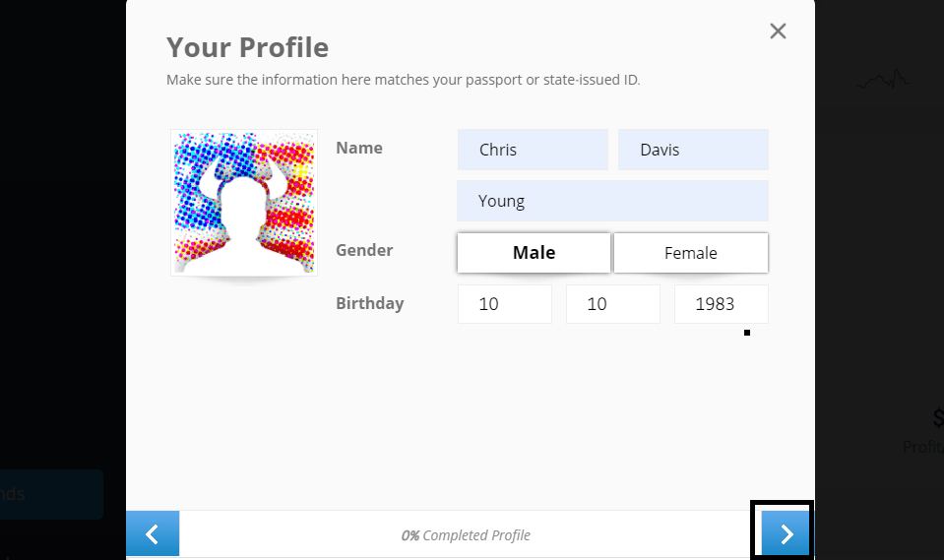Viewport: 944px width, 560px height.
Task: Click the Birthday field label
Action: point(370,303)
